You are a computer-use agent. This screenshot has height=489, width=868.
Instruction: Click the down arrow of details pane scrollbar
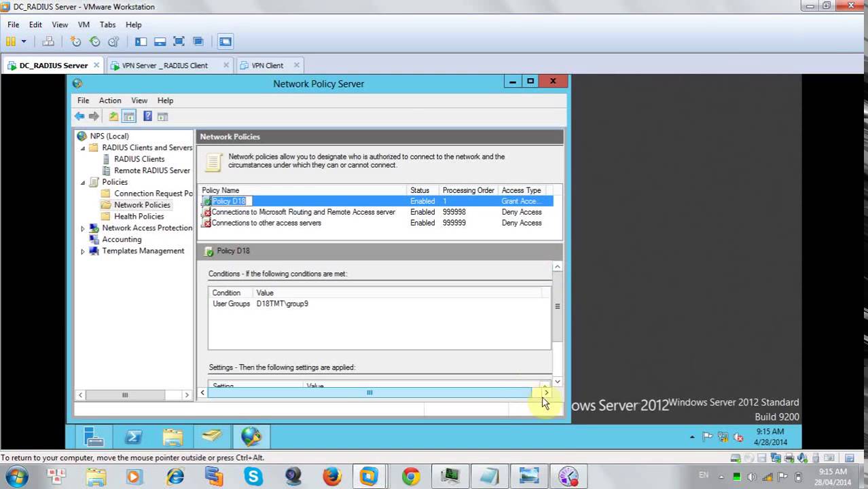[558, 382]
